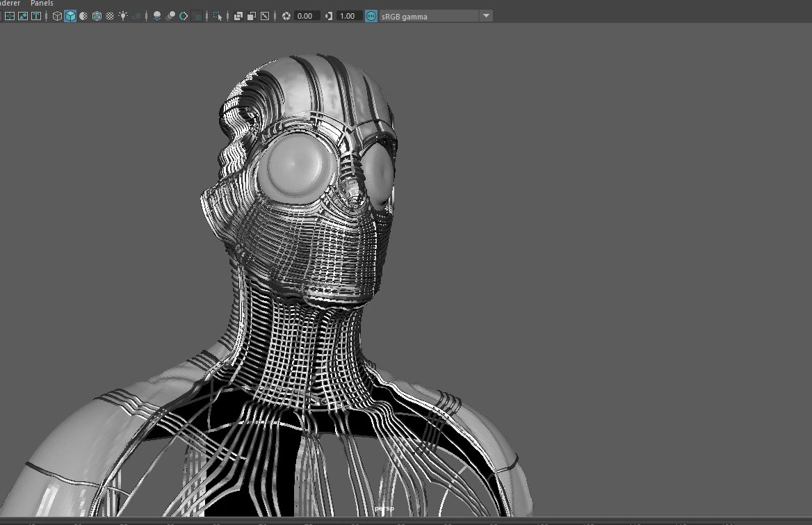Toggle the gate mask icon
Image resolution: width=812 pixels, height=525 pixels.
pos(23,16)
